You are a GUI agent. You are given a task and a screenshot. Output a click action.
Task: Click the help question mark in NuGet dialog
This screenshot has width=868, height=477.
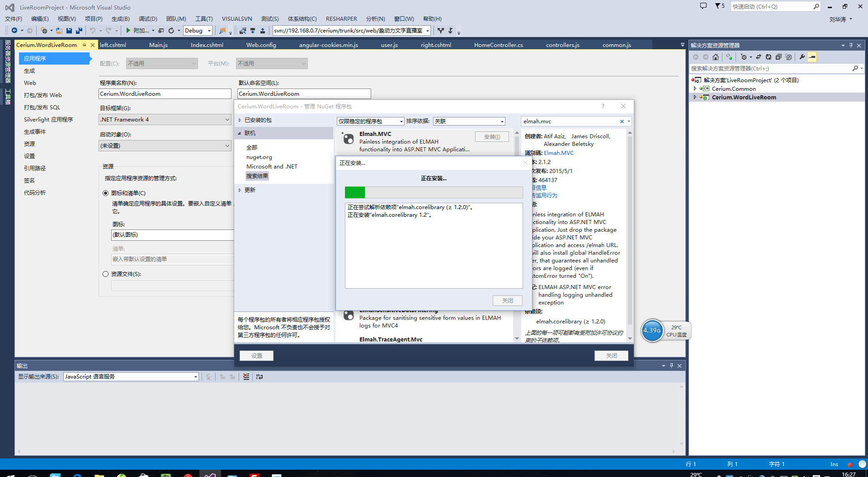click(x=603, y=106)
